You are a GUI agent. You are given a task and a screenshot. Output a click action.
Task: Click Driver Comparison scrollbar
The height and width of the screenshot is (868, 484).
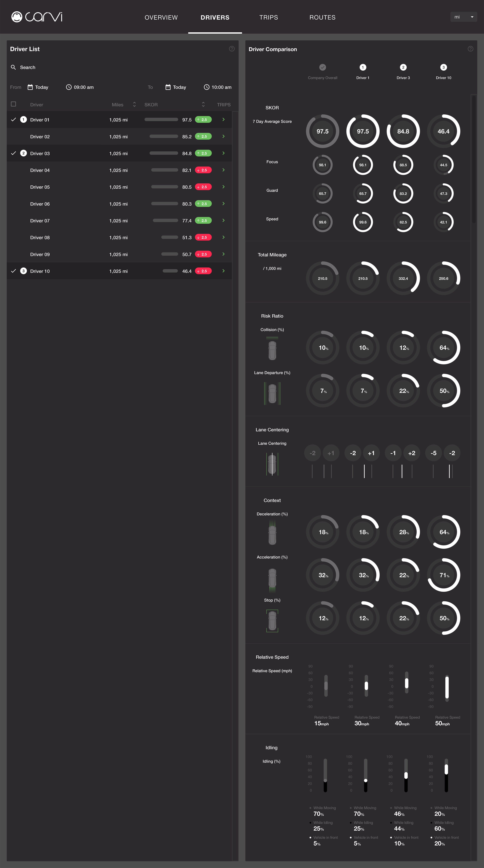474,159
